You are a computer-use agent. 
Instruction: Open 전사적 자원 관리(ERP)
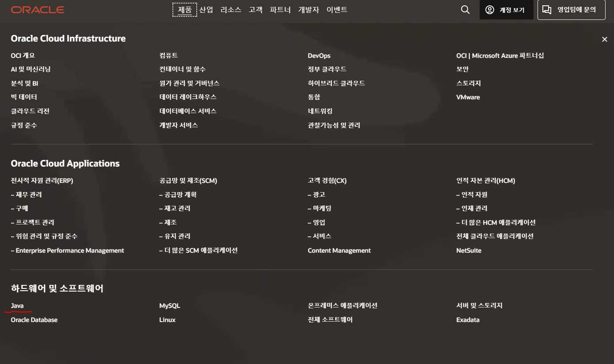tap(42, 181)
